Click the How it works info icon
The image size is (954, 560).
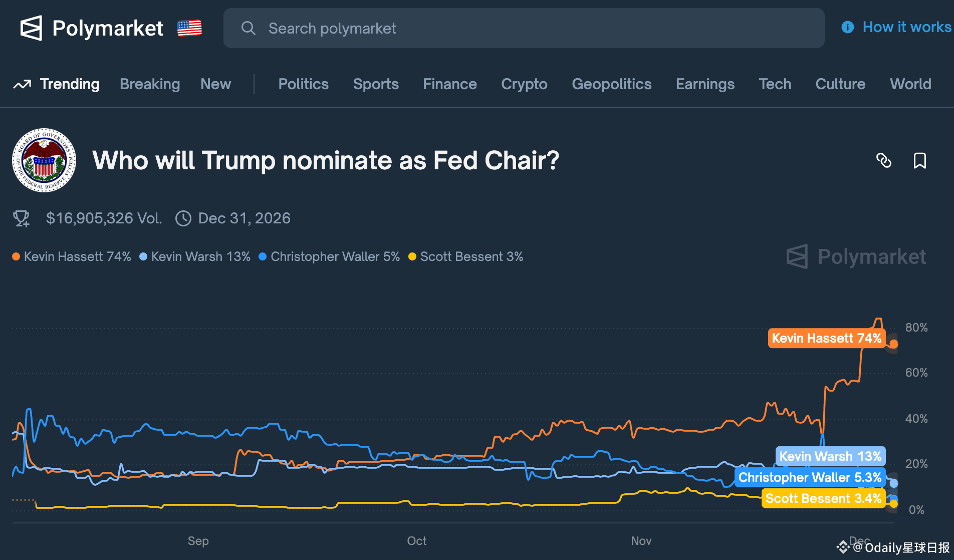point(847,27)
